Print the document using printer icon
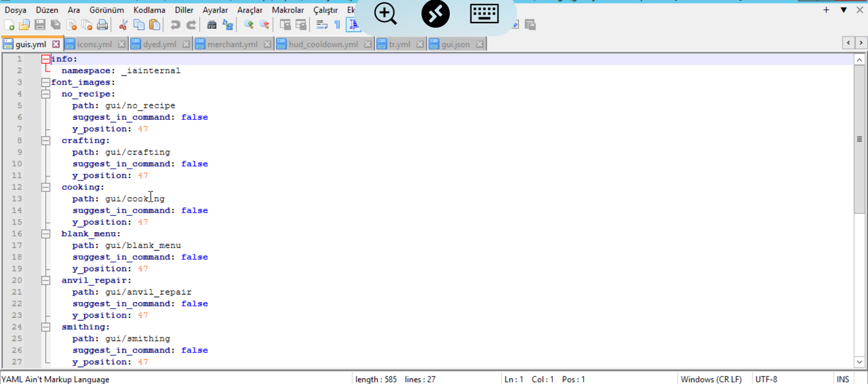Screen dimensions: 868x384 tap(102, 24)
